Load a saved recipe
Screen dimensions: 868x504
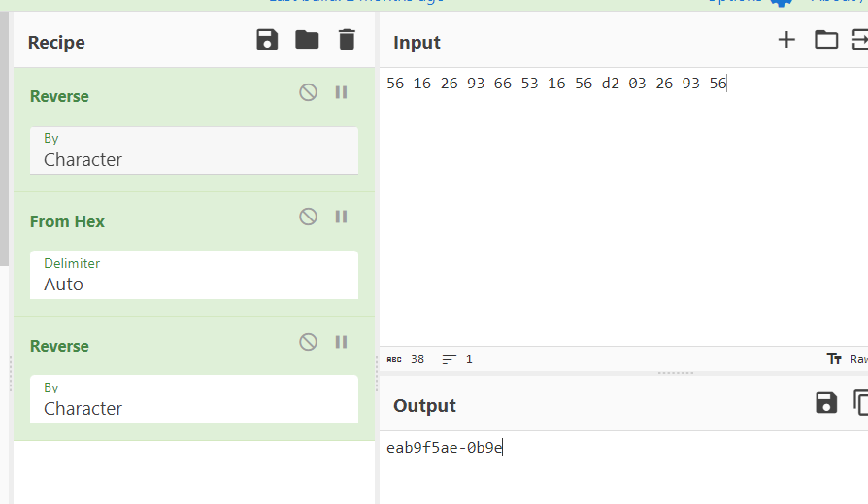coord(307,40)
